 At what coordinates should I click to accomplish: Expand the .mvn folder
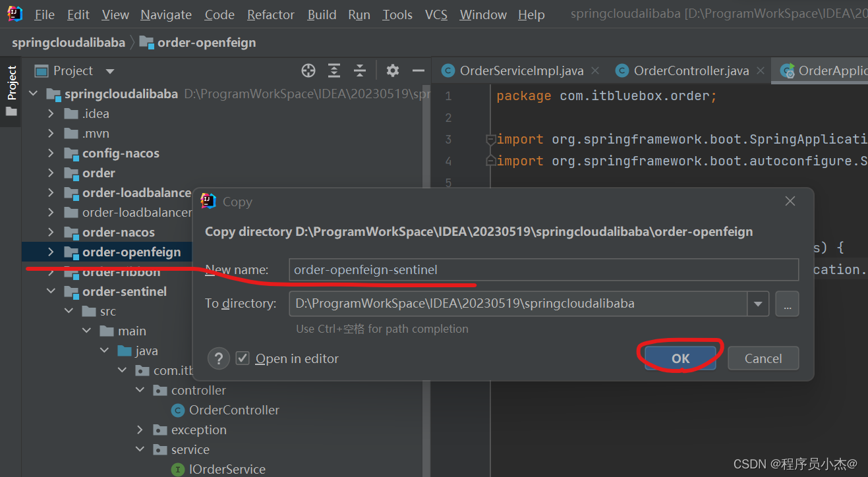point(51,134)
